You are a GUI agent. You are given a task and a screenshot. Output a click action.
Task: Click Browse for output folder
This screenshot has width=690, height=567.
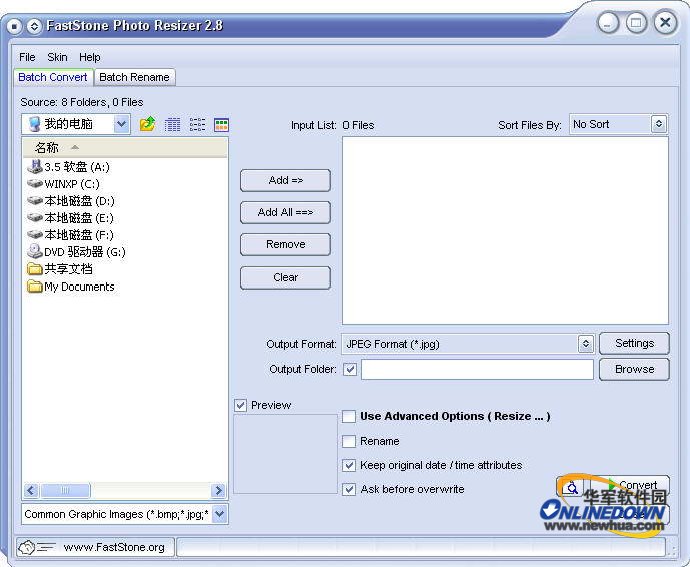(634, 369)
